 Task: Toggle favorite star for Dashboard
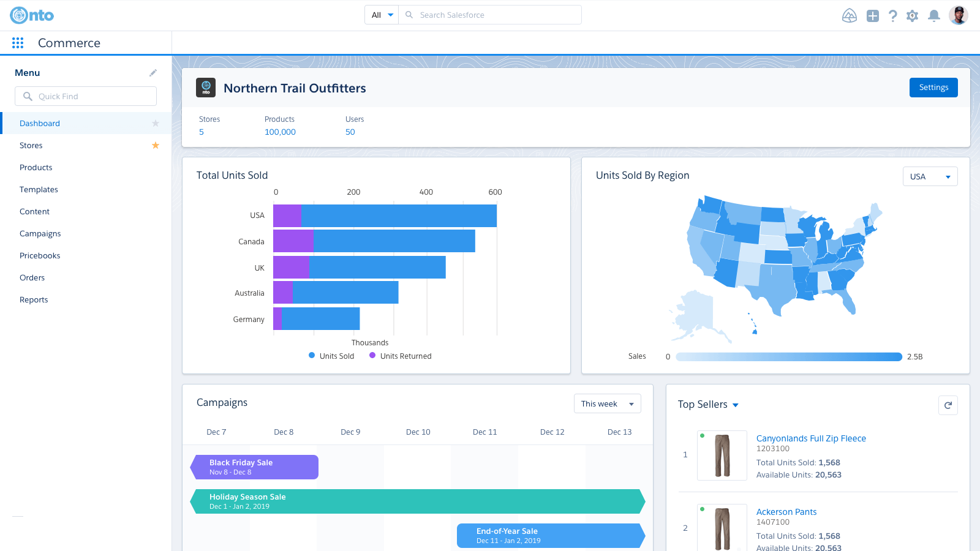pos(156,124)
